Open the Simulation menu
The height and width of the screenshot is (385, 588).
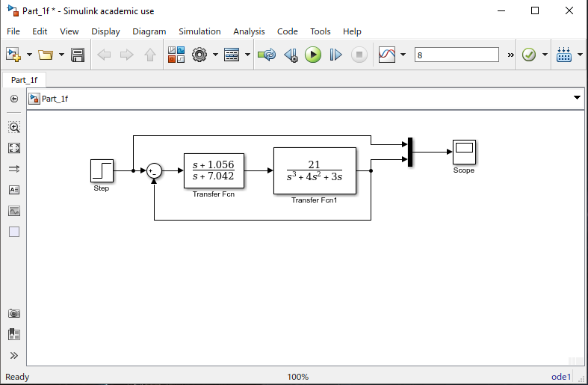(x=199, y=31)
